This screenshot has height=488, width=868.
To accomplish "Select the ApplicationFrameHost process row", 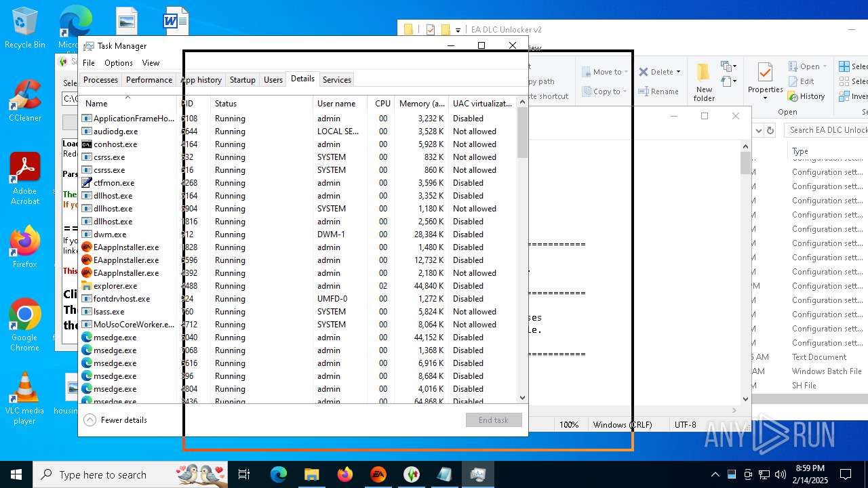I will (x=298, y=119).
